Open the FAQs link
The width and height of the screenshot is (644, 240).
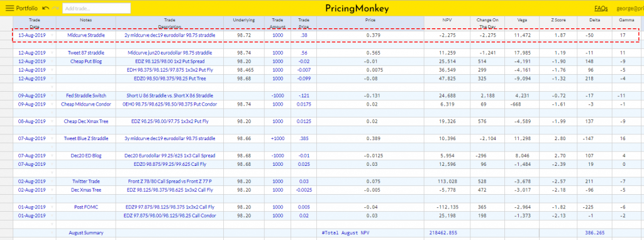601,8
